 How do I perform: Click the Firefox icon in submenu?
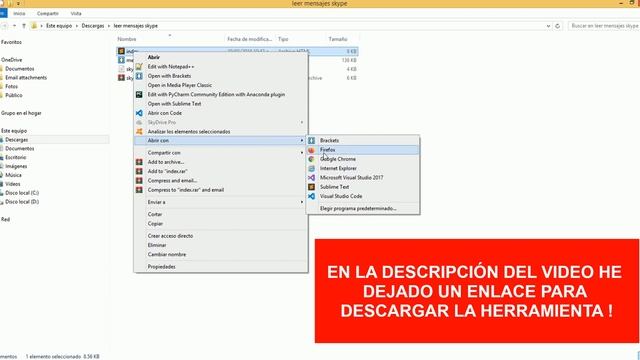311,150
